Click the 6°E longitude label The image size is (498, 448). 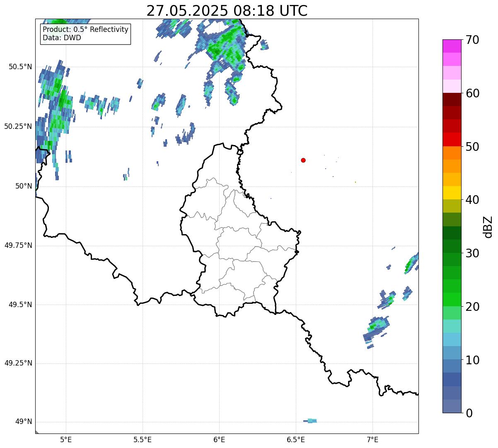click(219, 440)
